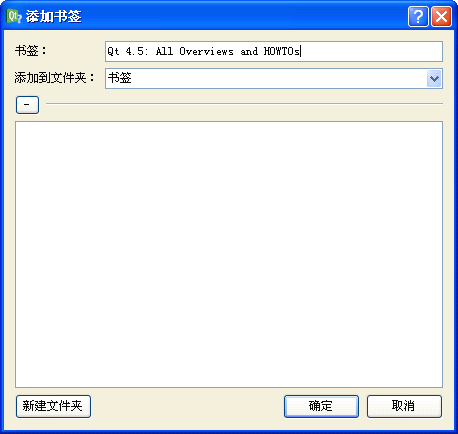Click the question mark help button
Viewport: 458px width, 434px height.
(418, 16)
